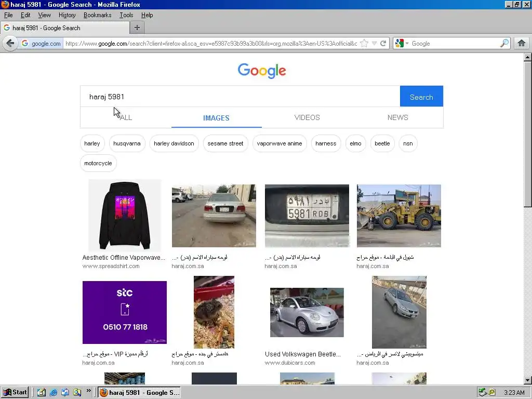Image resolution: width=532 pixels, height=399 pixels.
Task: Open the first quick launch notepad icon
Action: coord(42,393)
